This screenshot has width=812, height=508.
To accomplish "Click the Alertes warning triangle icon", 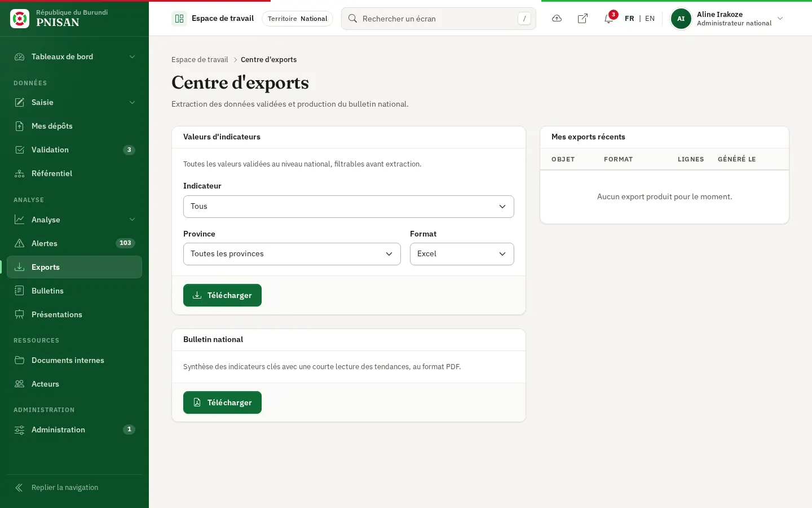I will click(x=20, y=243).
